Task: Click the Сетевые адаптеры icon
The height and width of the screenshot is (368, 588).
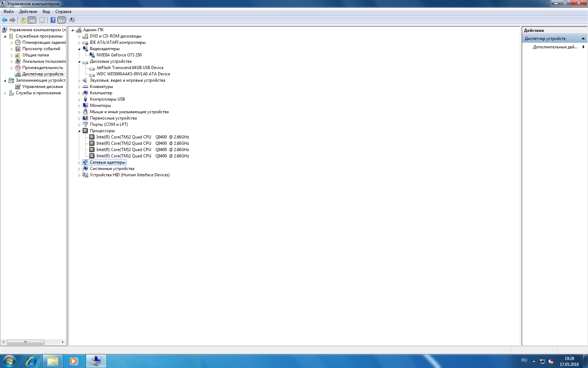Action: pyautogui.click(x=85, y=162)
